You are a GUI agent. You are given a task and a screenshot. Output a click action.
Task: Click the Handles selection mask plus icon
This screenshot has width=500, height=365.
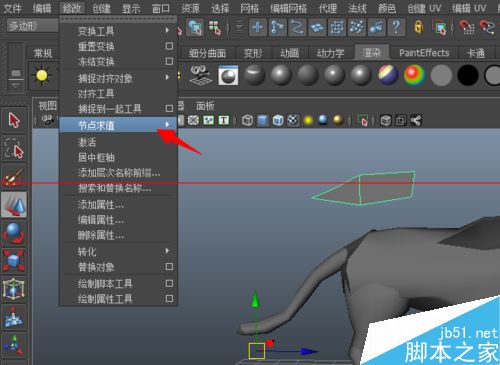(258, 27)
